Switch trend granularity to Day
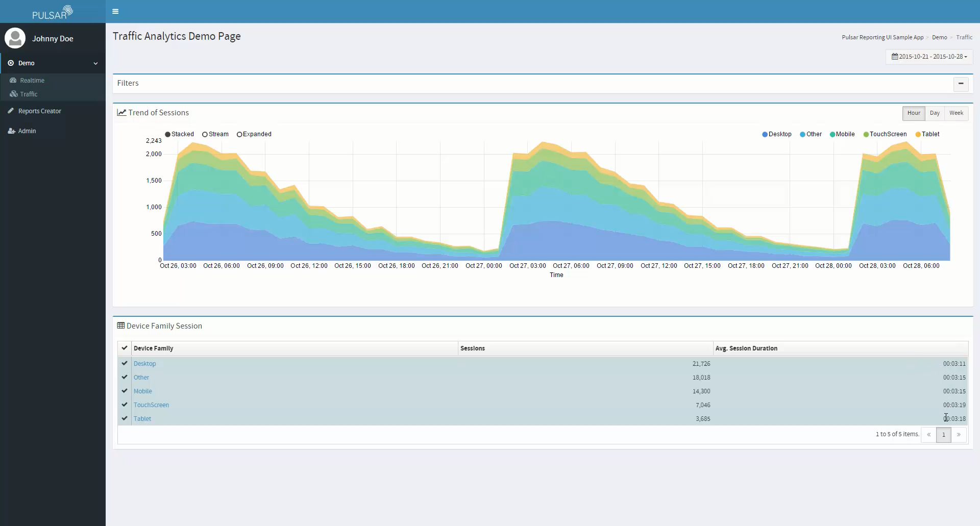980x526 pixels. 935,113
